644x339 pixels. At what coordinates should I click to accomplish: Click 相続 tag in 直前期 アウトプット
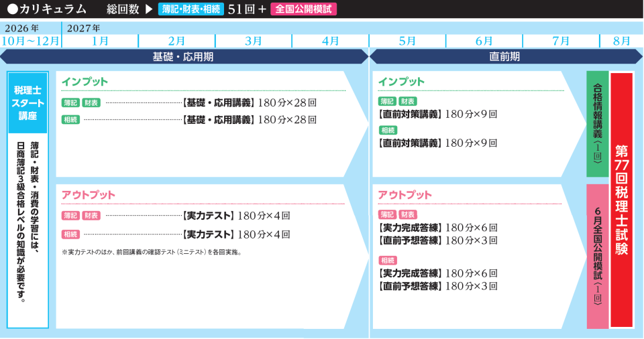tap(388, 260)
